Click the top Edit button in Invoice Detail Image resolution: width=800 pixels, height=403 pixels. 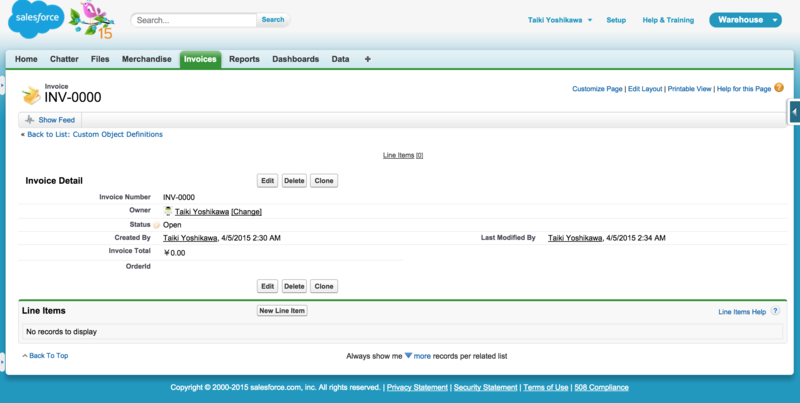tap(267, 181)
